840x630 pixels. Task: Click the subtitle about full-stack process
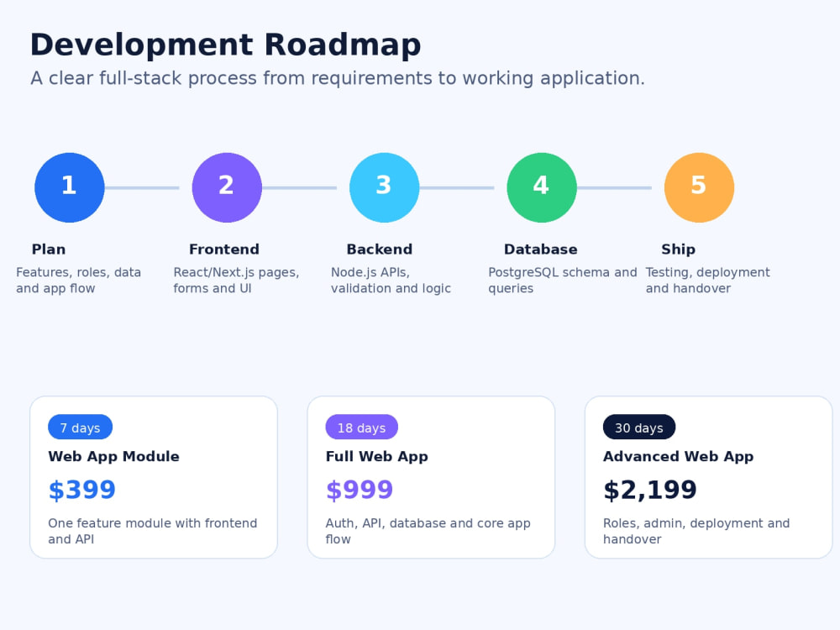(338, 78)
